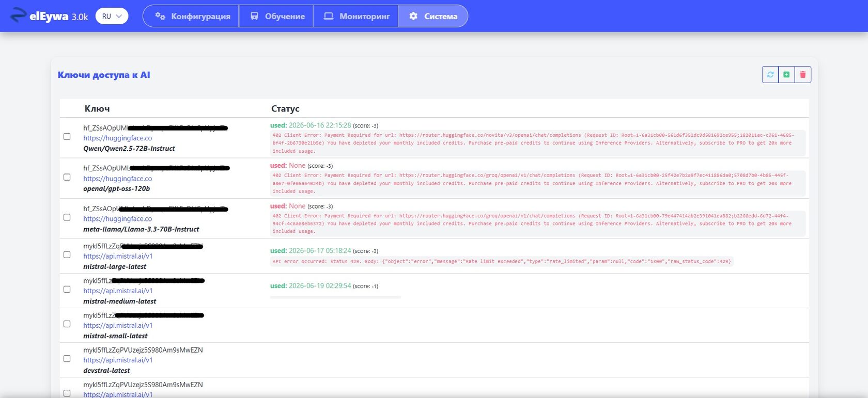The width and height of the screenshot is (868, 398).
Task: Toggle the mistral-medium-latest row checkbox
Action: [67, 289]
